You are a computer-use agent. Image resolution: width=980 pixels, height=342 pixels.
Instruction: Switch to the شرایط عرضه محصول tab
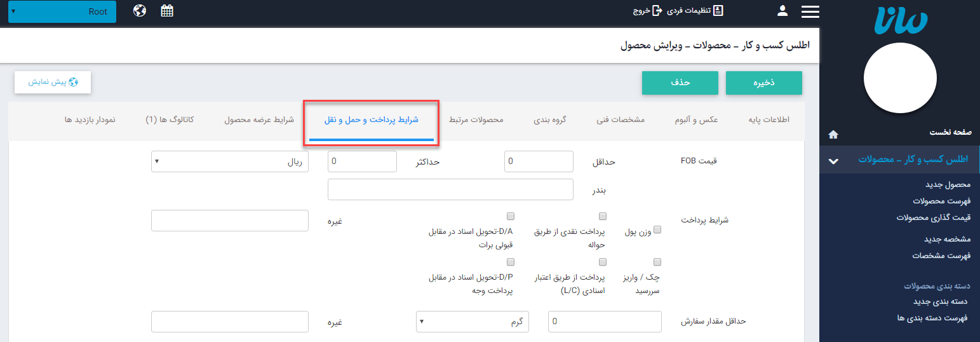pyautogui.click(x=259, y=120)
